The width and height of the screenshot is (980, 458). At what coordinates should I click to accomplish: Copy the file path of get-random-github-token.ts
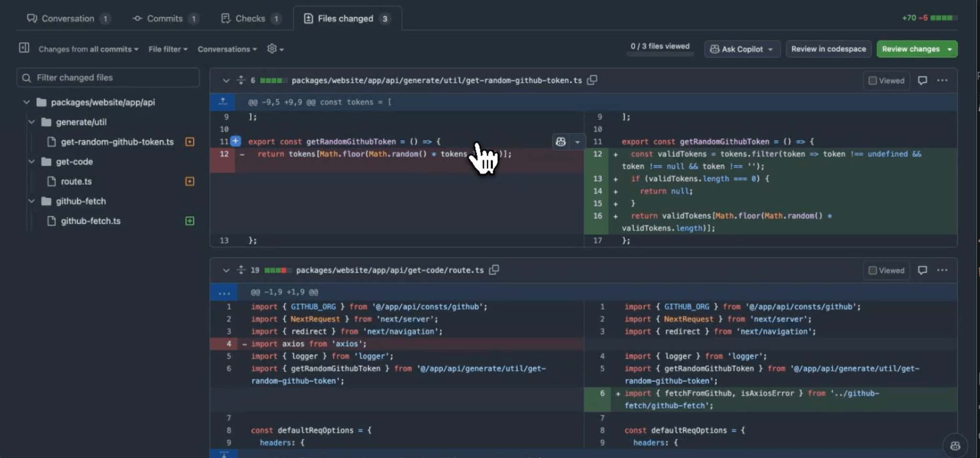(x=591, y=80)
